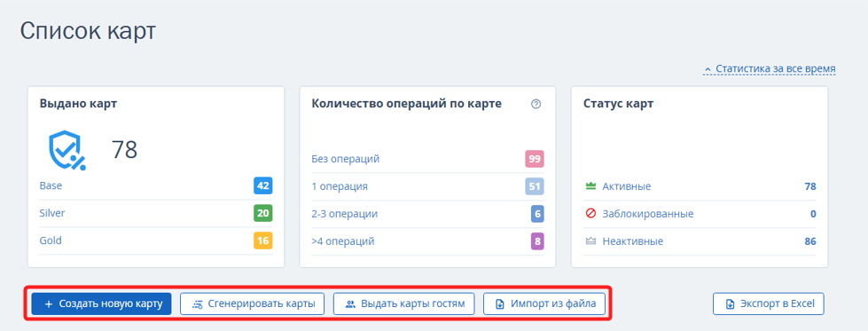
Task: Click the Заблокированные count 0
Action: tap(813, 214)
